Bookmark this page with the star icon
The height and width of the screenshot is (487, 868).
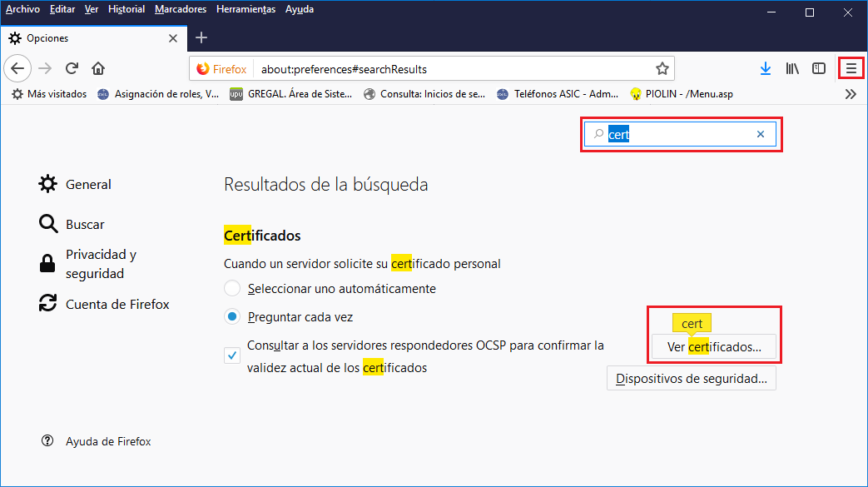tap(662, 68)
